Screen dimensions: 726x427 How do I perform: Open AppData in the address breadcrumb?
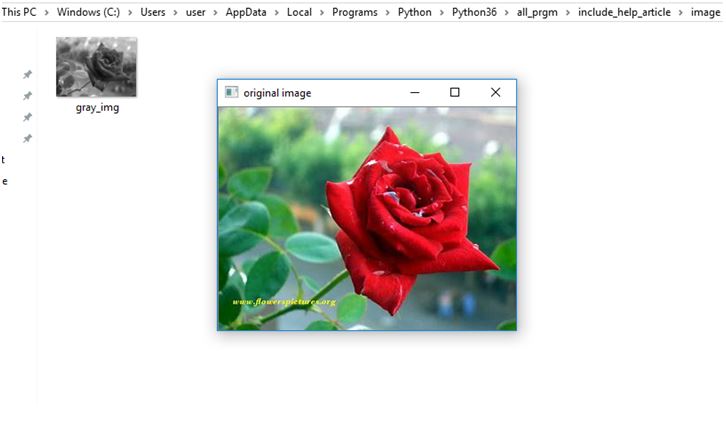pyautogui.click(x=246, y=12)
